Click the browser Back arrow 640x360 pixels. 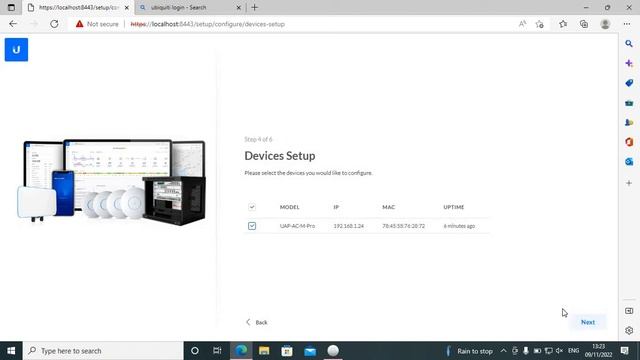tap(13, 24)
